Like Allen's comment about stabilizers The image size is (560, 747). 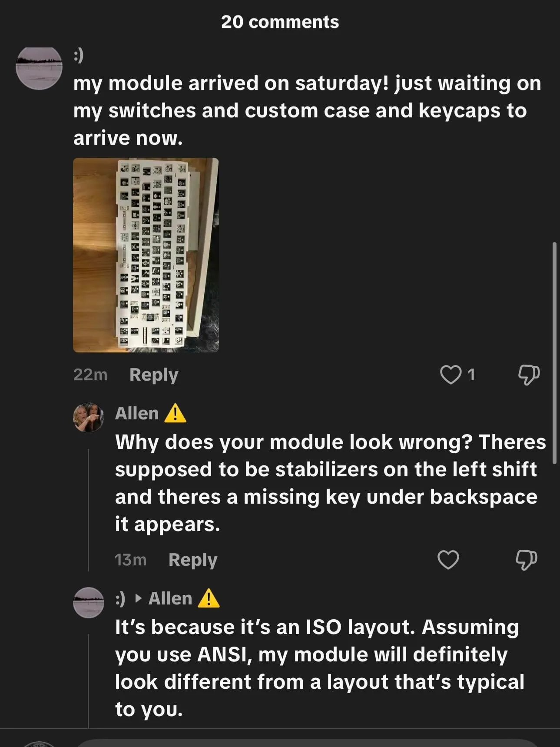(448, 559)
